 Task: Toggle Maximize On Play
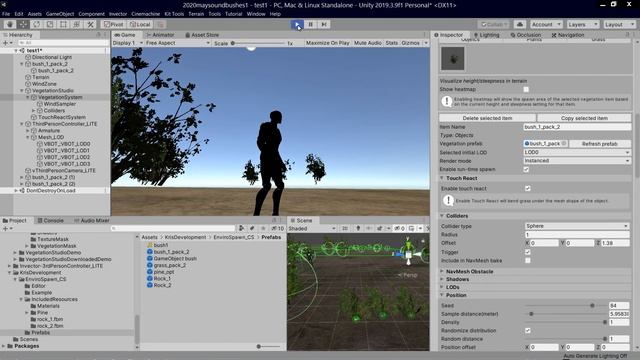click(328, 43)
